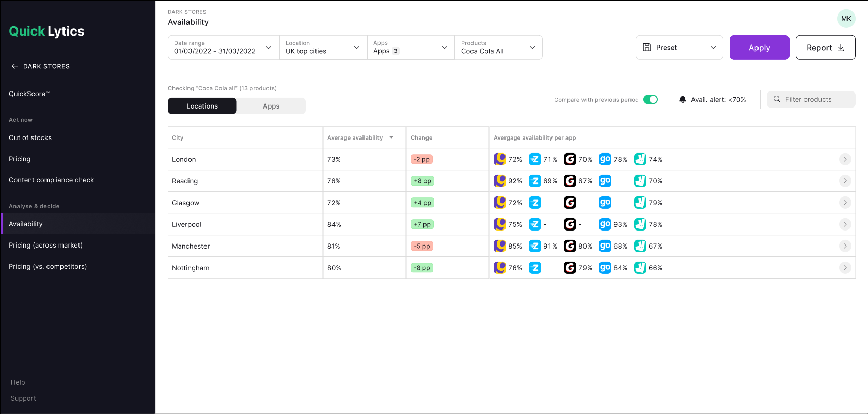Open the Help link in the sidebar
Image resolution: width=868 pixels, height=414 pixels.
[18, 382]
